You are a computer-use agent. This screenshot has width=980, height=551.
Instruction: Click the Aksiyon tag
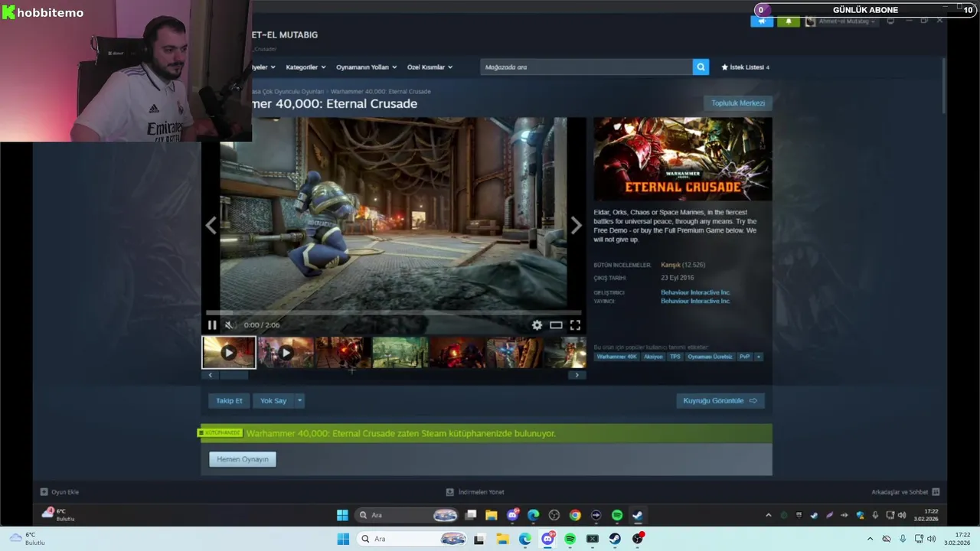[653, 357]
